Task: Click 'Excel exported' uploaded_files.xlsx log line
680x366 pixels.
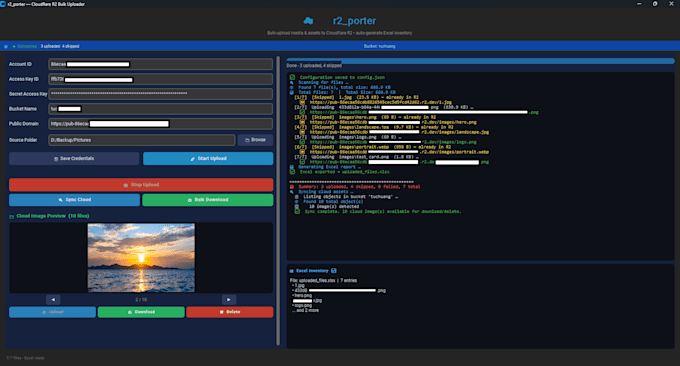Action: pos(344,172)
